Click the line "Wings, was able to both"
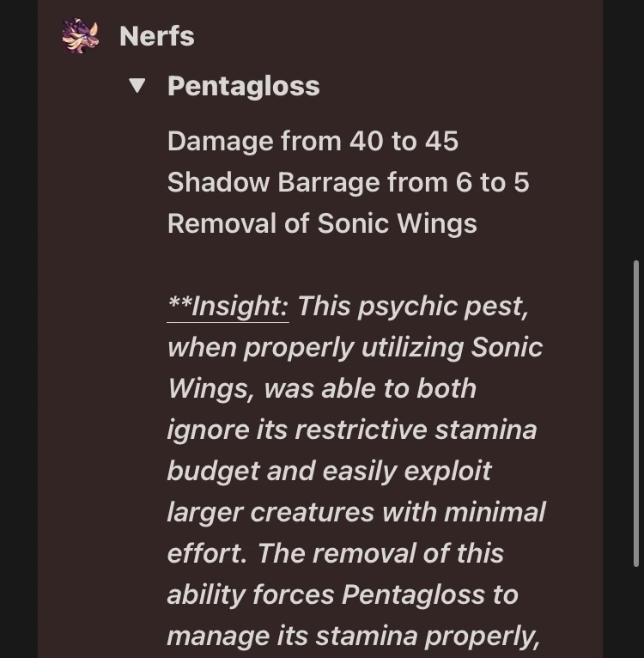This screenshot has height=658, width=644. [x=322, y=388]
